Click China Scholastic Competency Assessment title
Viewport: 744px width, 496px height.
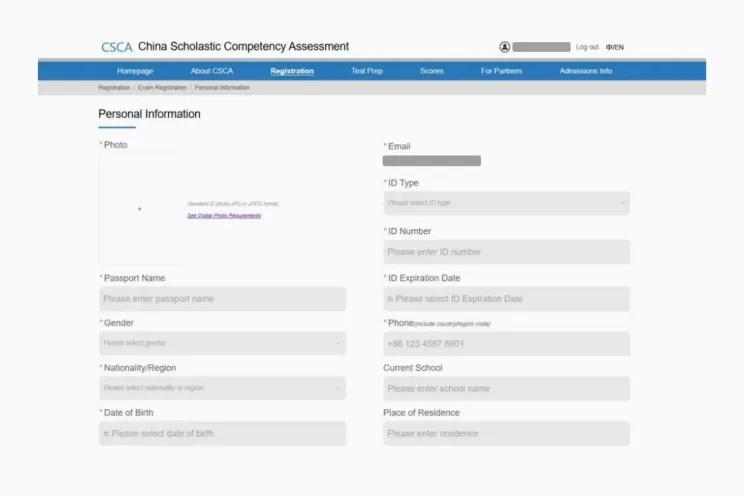(x=243, y=47)
